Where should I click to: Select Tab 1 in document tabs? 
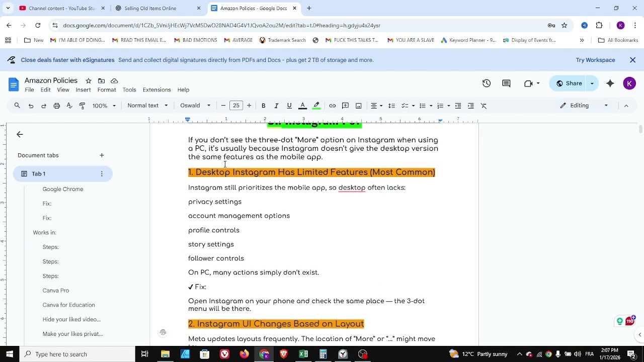[x=62, y=174]
